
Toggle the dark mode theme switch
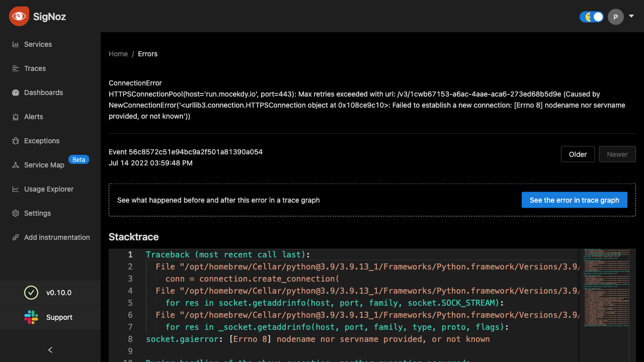click(x=592, y=17)
